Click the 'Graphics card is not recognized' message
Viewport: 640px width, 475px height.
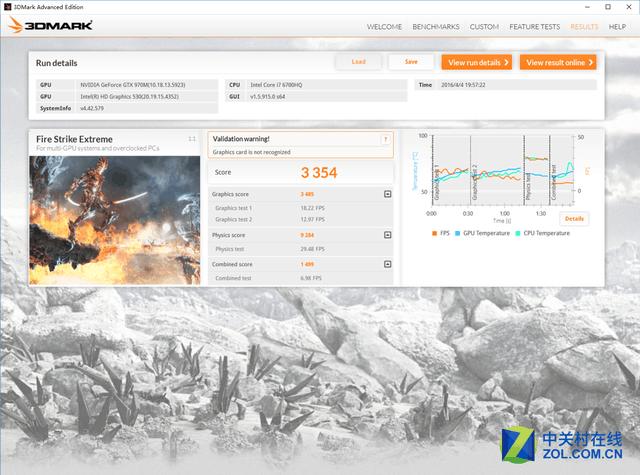pos(251,152)
